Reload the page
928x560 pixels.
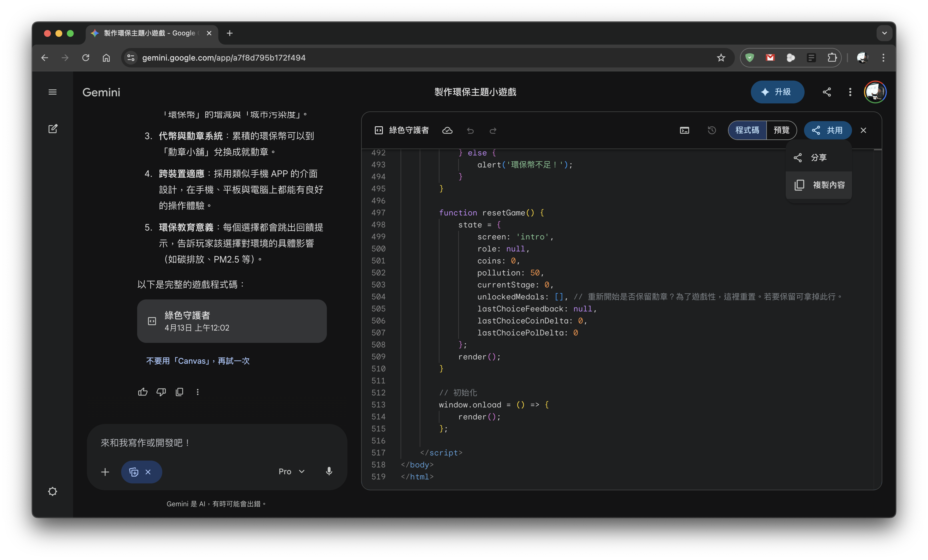86,58
